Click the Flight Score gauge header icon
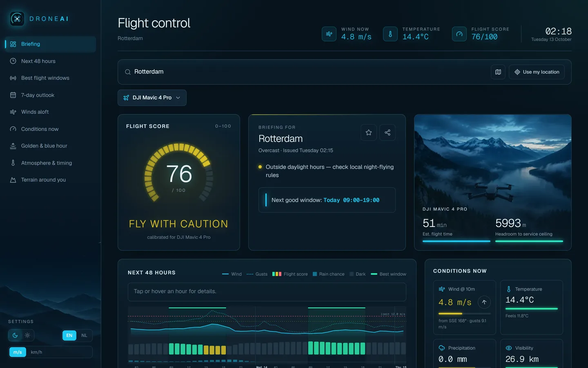 [459, 34]
